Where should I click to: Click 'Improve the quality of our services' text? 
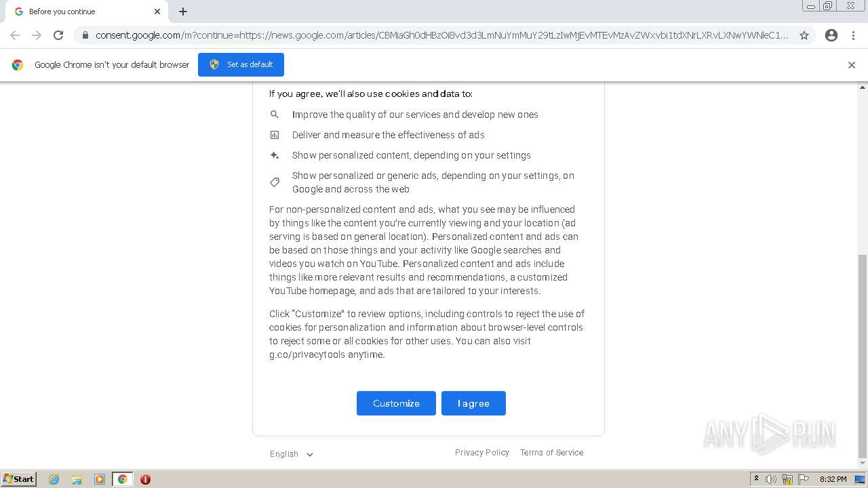pos(415,115)
